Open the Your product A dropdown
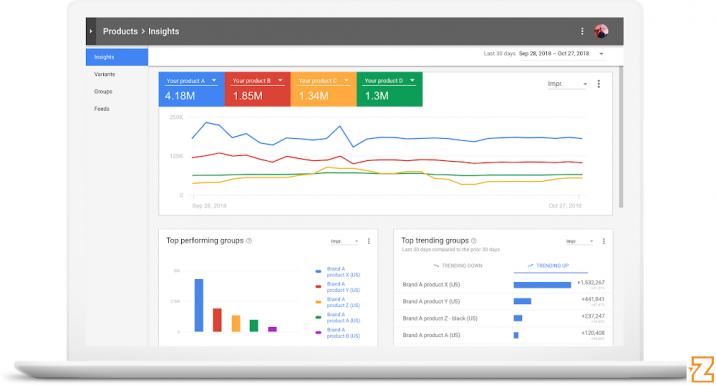 pos(214,80)
